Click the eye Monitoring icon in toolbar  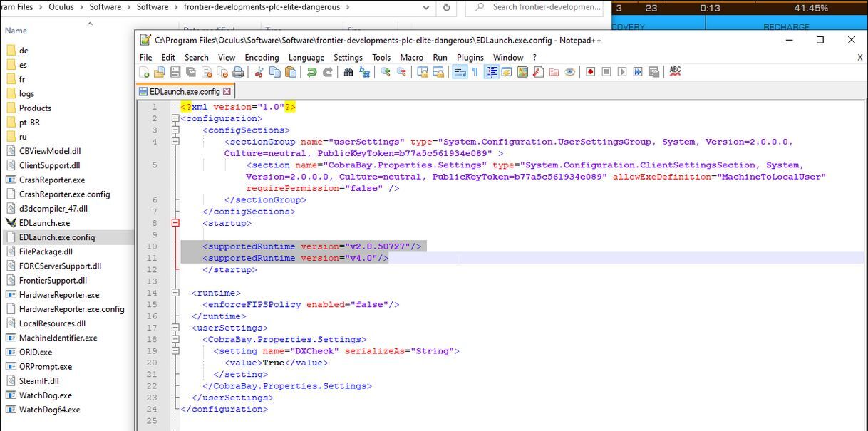570,72
